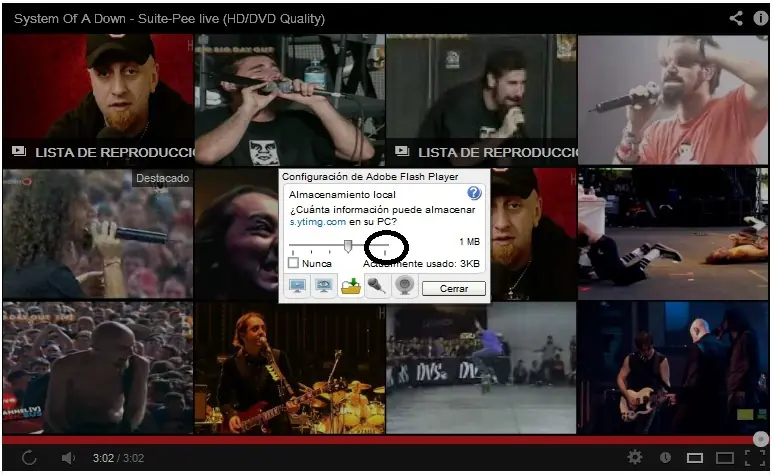Open the Microphone settings tab
Screen dimensions: 774x475
tap(377, 287)
